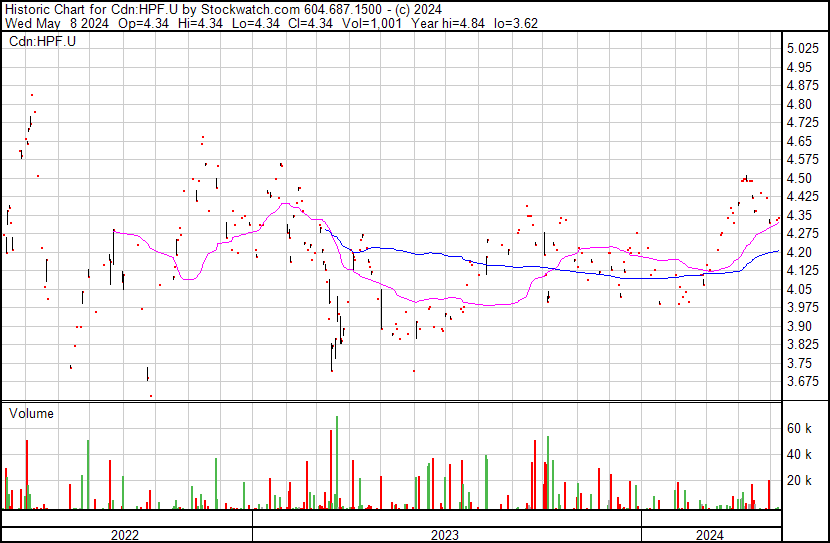Click the 4.725 price axis label
The image size is (830, 543).
[x=803, y=123]
